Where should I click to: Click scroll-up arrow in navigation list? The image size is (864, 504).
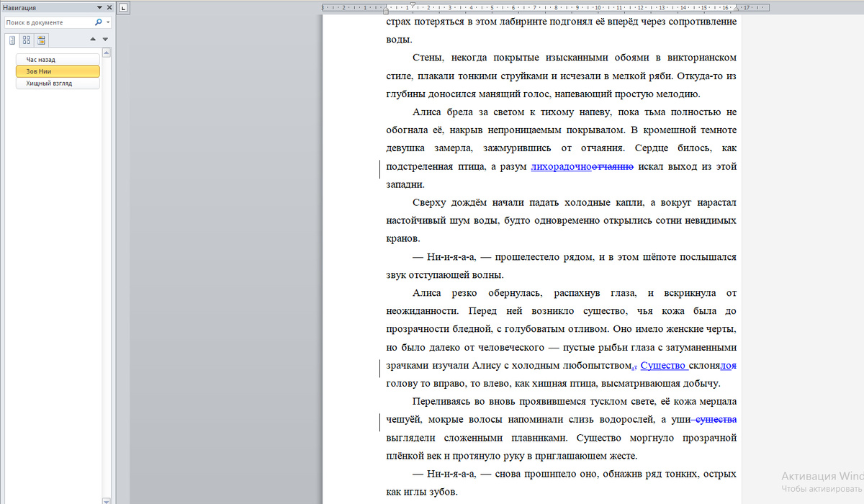coord(107,53)
